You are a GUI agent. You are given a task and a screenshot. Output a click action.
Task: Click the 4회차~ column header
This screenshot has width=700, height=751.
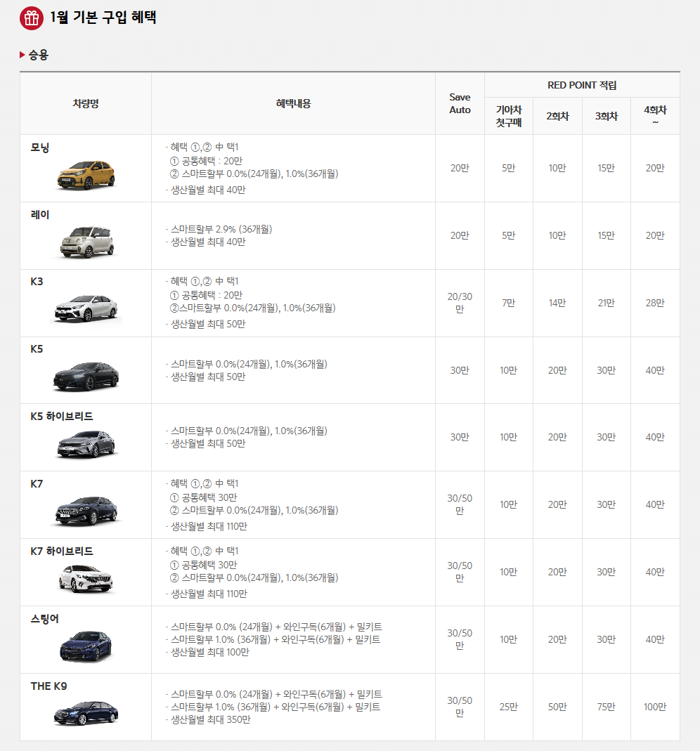(656, 116)
